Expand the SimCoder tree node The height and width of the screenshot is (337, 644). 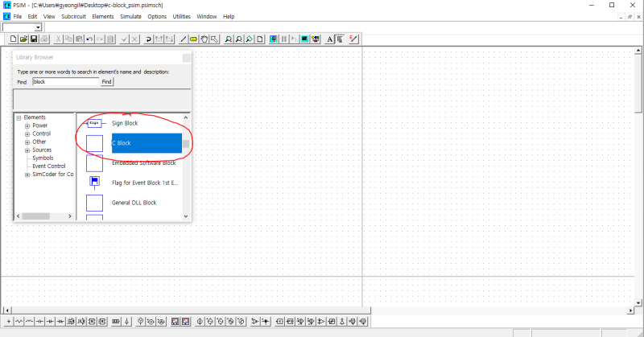click(27, 175)
